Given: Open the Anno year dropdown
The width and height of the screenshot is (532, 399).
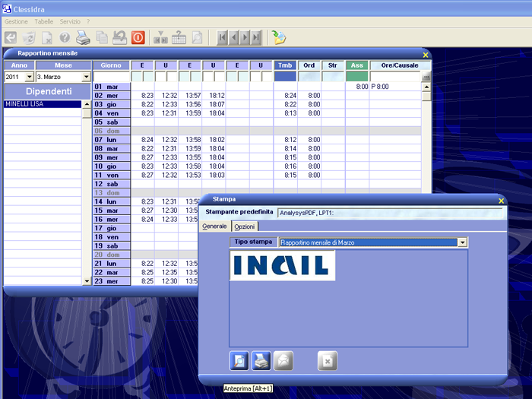Looking at the screenshot, I should [30, 77].
